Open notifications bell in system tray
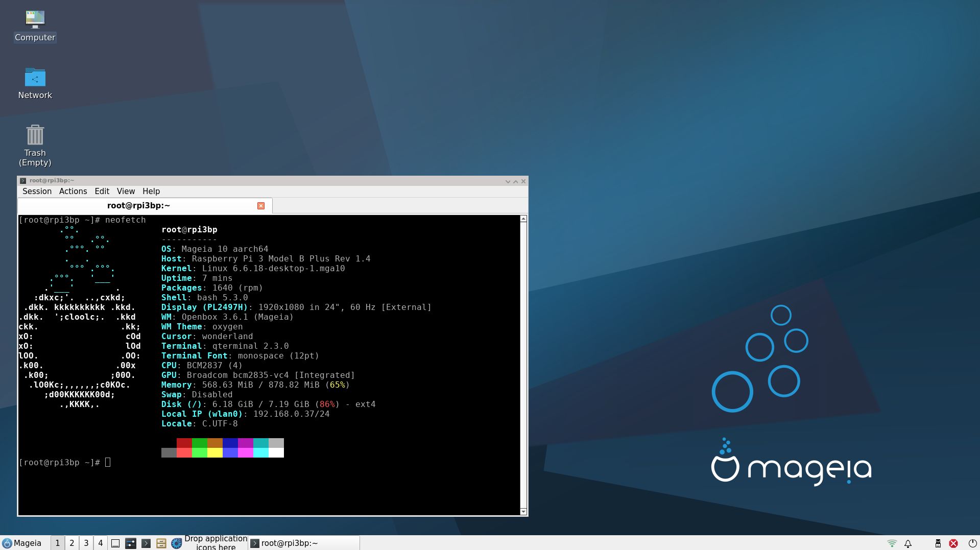Viewport: 980px width, 550px height. tap(908, 543)
